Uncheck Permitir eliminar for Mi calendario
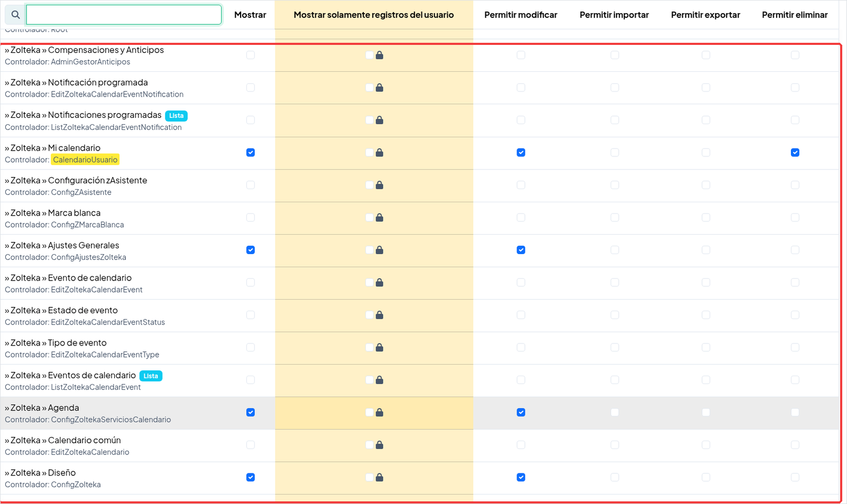Viewport: 847px width, 504px height. click(x=795, y=153)
